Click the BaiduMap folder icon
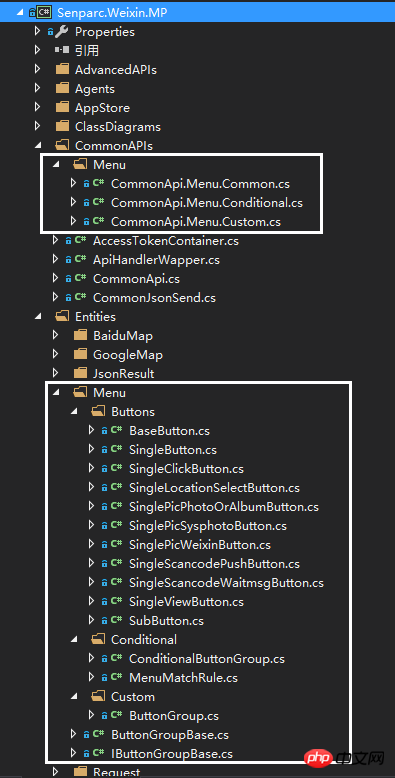The image size is (395, 778). 80,335
